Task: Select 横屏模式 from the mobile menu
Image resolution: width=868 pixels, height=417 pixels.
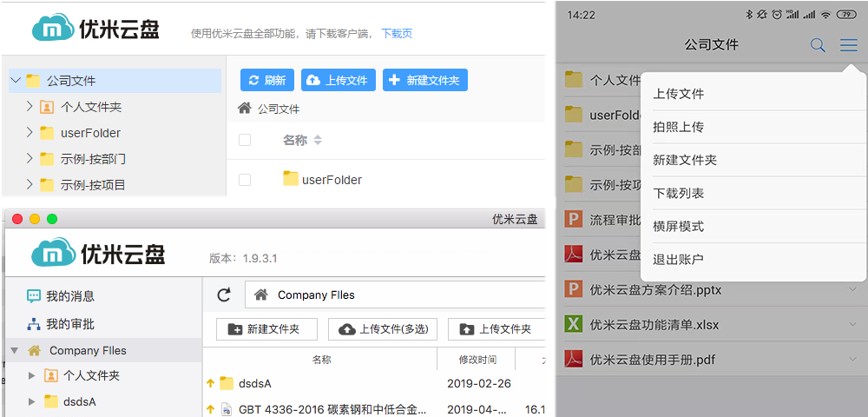Action: click(x=678, y=226)
